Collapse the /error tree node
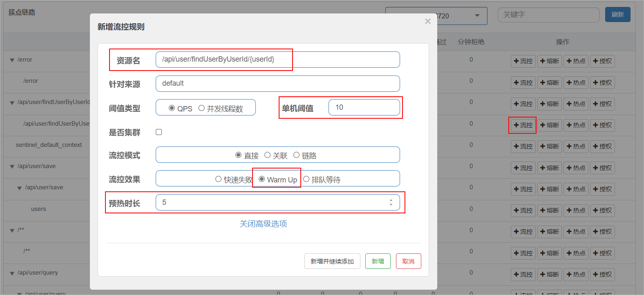Image resolution: width=644 pixels, height=295 pixels. [12, 60]
